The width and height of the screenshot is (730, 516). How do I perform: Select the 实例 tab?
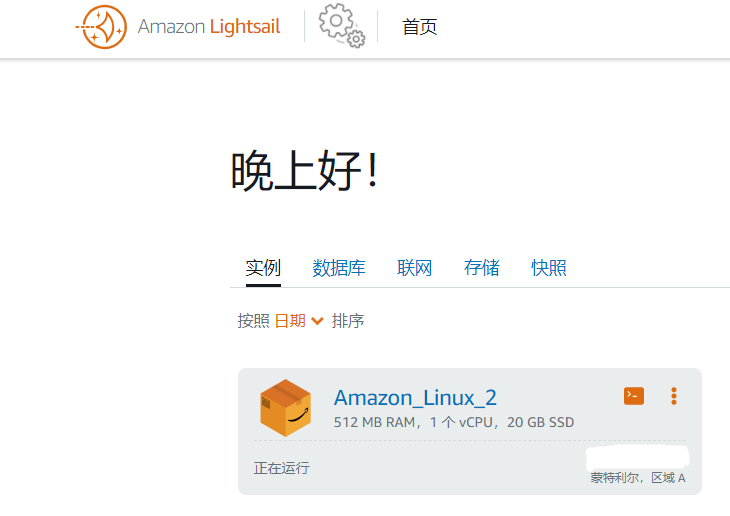coord(263,268)
